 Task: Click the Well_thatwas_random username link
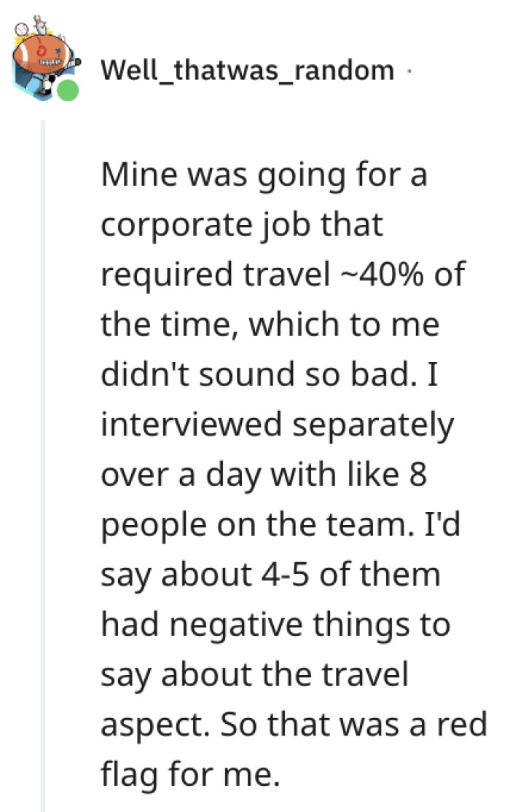click(248, 70)
